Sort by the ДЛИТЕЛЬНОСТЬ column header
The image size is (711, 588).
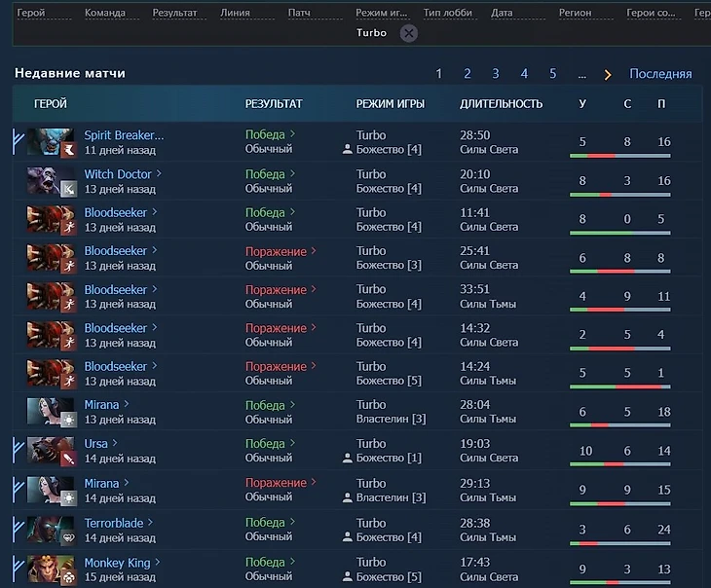coord(501,103)
